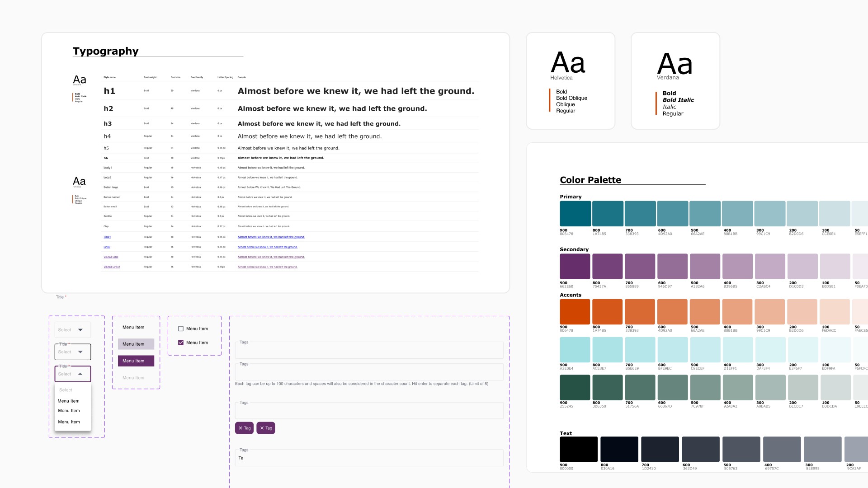The width and height of the screenshot is (868, 488).
Task: Click the large Helvetica Aa specimen
Action: coord(568,63)
